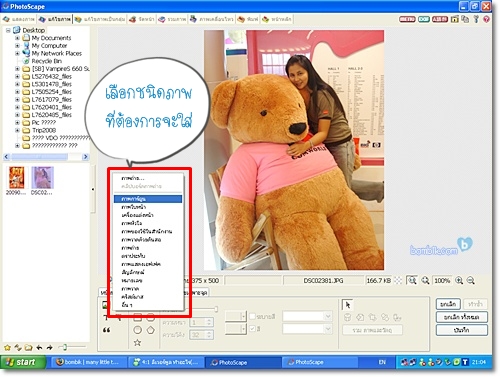
Task: Click the Windows start button
Action: [23, 362]
